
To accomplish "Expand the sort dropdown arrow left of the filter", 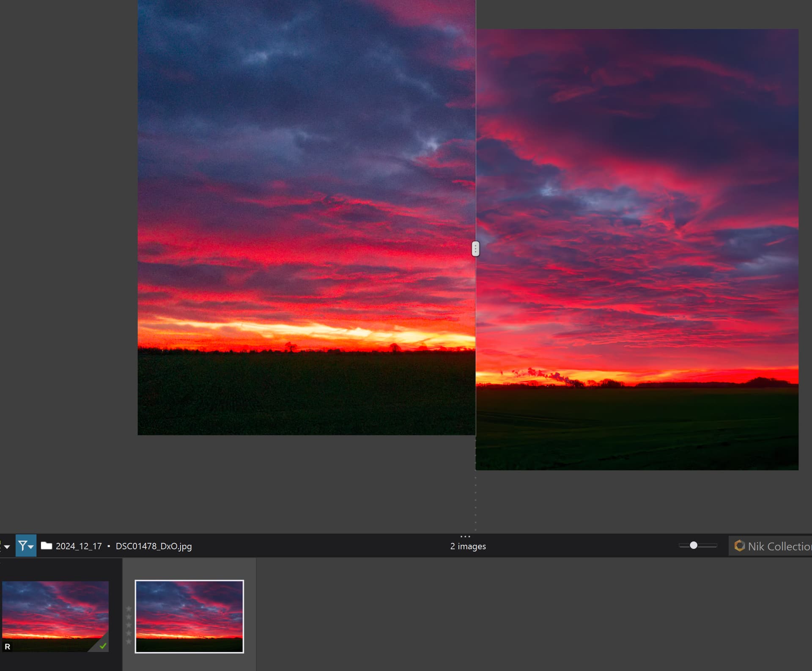I will pos(6,547).
